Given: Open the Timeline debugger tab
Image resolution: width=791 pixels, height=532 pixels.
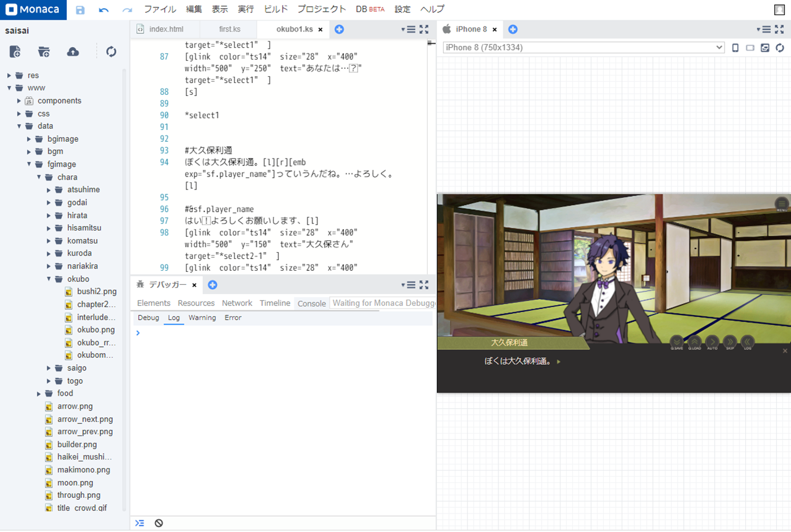Looking at the screenshot, I should coord(275,303).
